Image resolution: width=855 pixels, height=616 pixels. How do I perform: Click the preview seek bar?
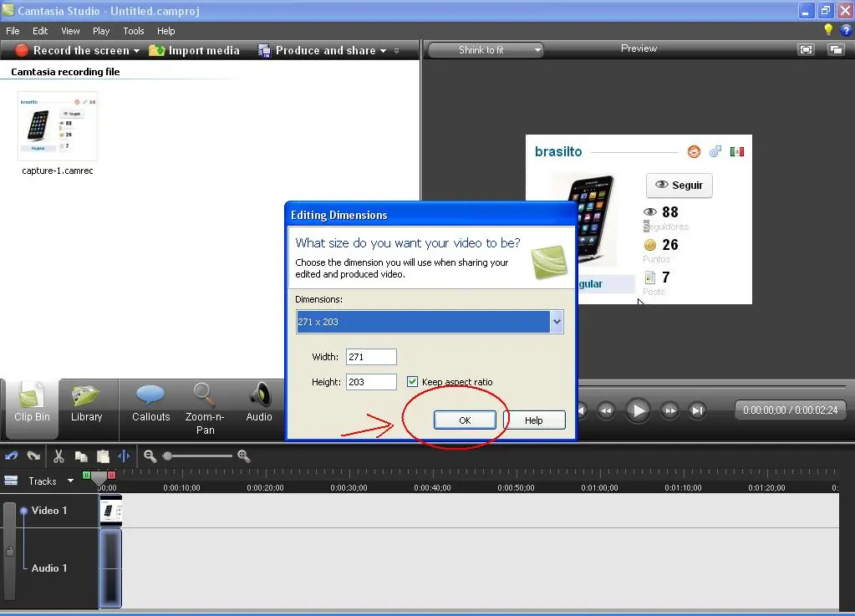(711, 385)
